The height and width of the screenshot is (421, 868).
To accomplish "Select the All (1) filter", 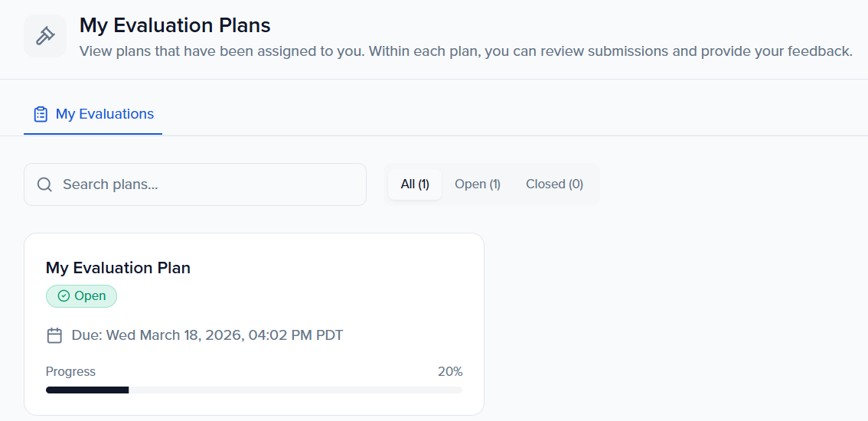I will [x=415, y=184].
